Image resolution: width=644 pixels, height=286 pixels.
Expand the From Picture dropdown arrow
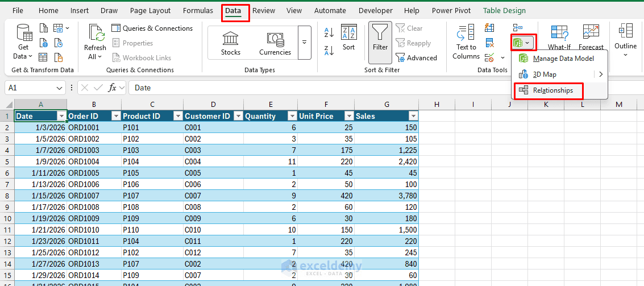point(68,28)
